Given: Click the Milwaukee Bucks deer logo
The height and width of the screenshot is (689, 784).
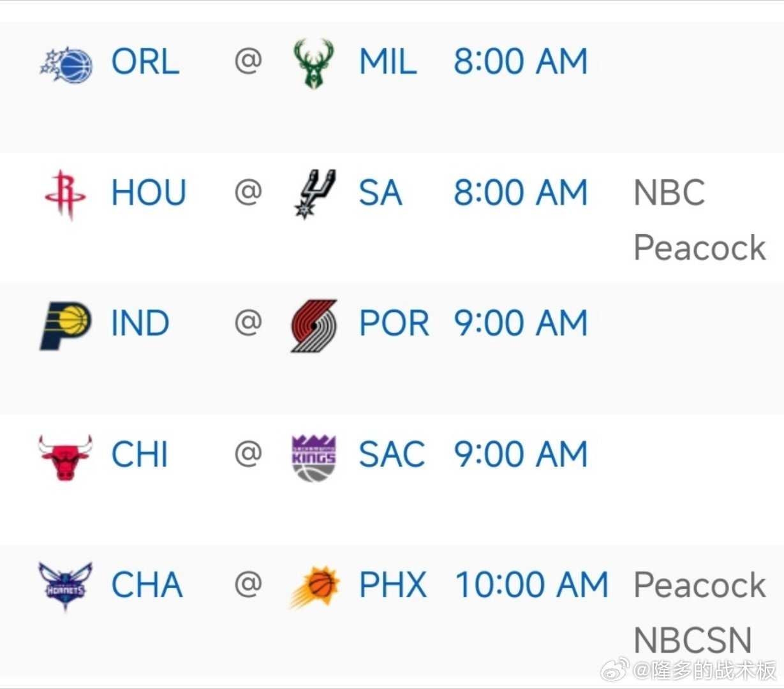Looking at the screenshot, I should (313, 63).
